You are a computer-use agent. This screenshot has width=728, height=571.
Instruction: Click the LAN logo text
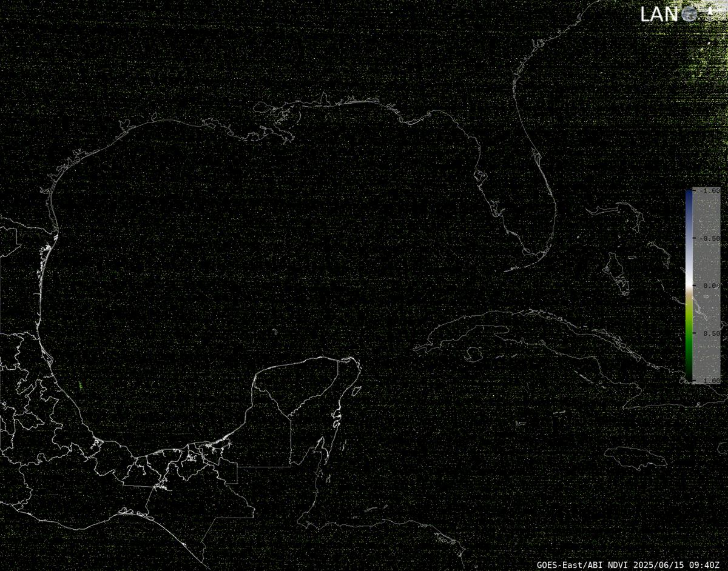[x=659, y=14]
